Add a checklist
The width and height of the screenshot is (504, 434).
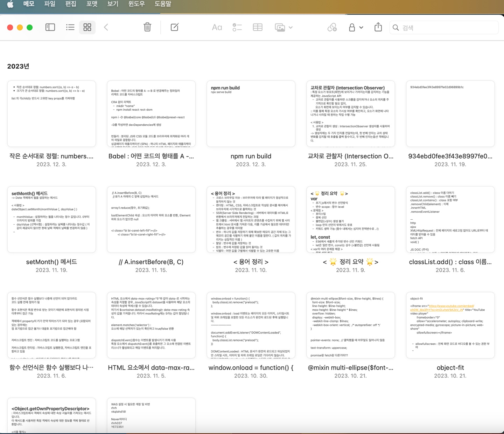[x=237, y=27]
